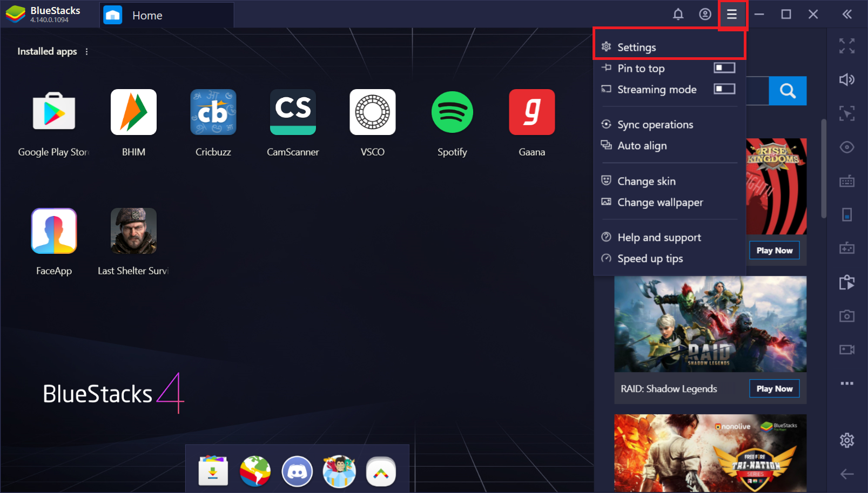This screenshot has width=868, height=493.
Task: Open the RAID Shadow Legends banner
Action: pos(710,325)
